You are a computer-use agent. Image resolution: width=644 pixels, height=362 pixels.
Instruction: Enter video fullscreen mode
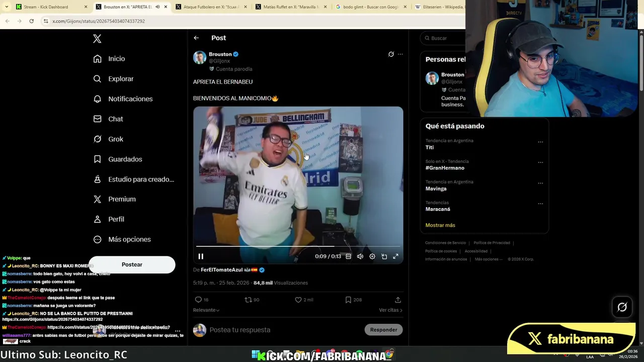click(396, 256)
